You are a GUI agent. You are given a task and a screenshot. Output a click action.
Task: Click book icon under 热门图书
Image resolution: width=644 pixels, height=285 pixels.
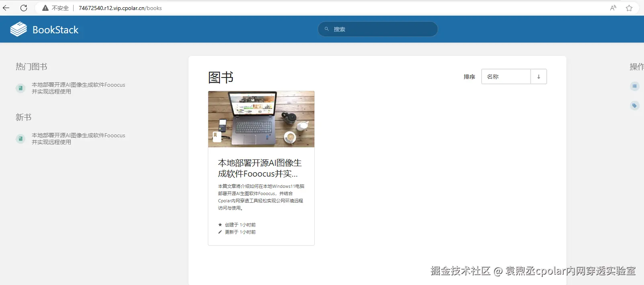[21, 88]
